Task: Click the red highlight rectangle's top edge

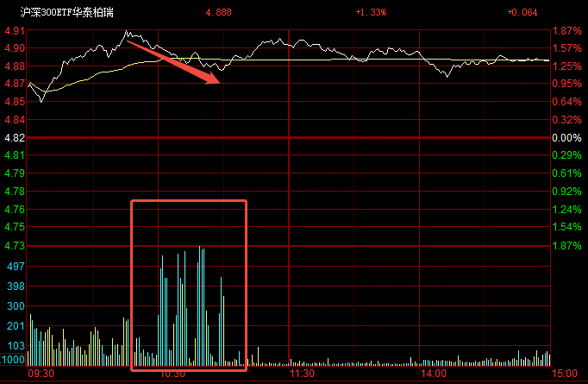Action: [x=189, y=201]
